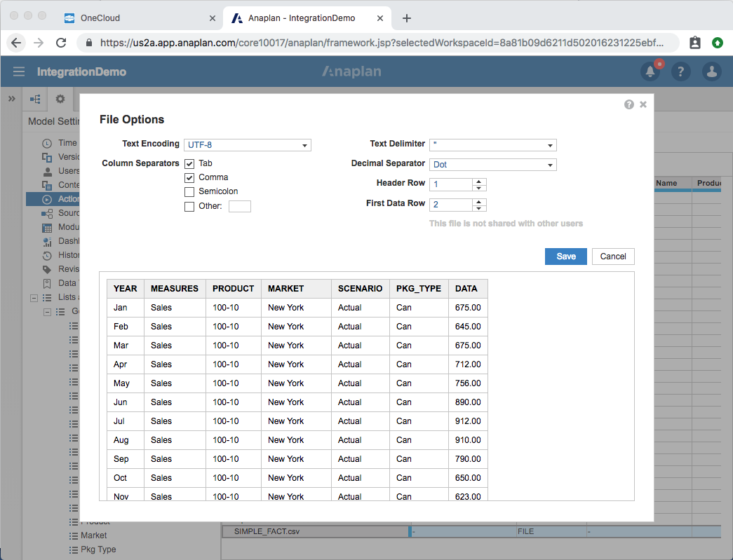
Task: Click the DATA value 890.00
Action: pos(467,402)
